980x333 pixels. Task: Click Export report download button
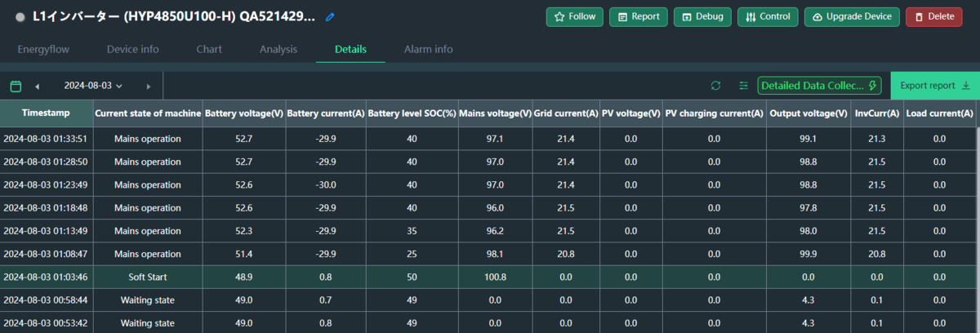935,85
